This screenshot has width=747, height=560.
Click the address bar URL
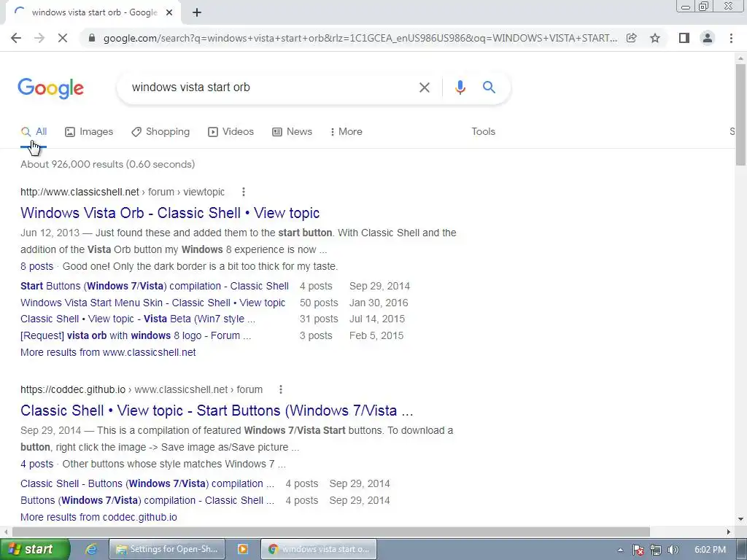360,38
